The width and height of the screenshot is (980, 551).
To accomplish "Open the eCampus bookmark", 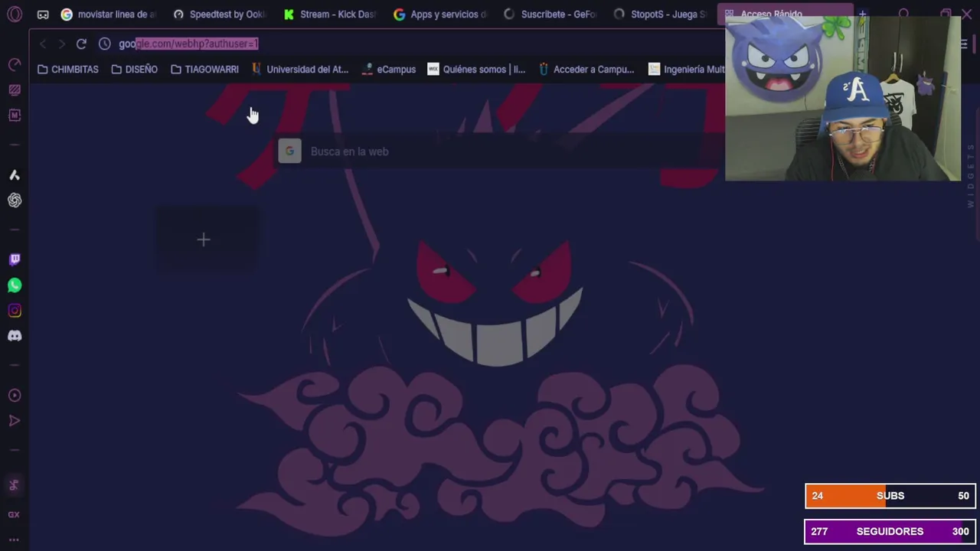I will [x=388, y=70].
